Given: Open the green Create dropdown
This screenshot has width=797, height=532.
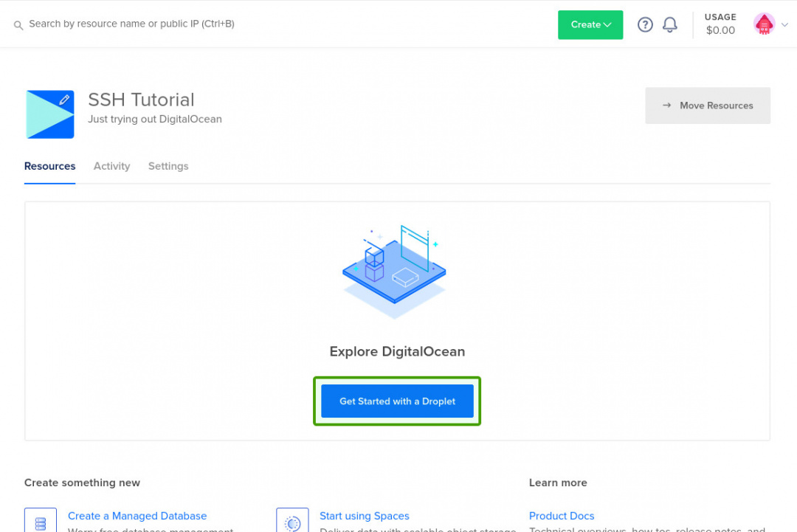Looking at the screenshot, I should pyautogui.click(x=590, y=24).
